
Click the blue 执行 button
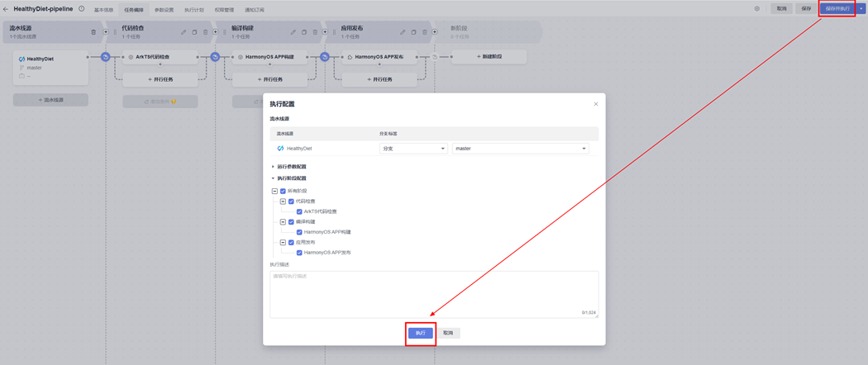421,333
